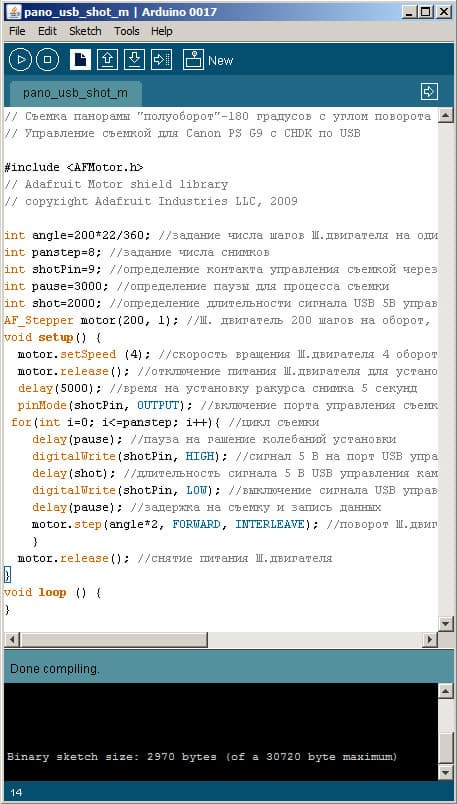Click the 'int pause=3000;' code

click(x=57, y=286)
